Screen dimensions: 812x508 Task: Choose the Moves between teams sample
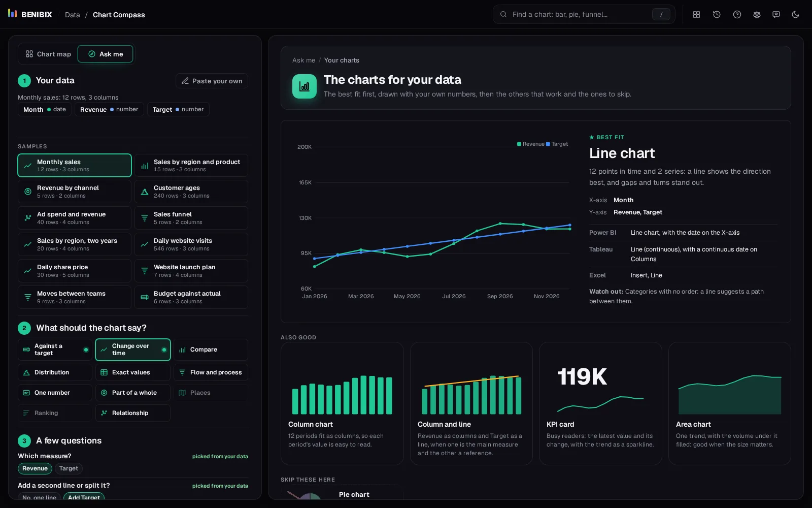coord(75,297)
